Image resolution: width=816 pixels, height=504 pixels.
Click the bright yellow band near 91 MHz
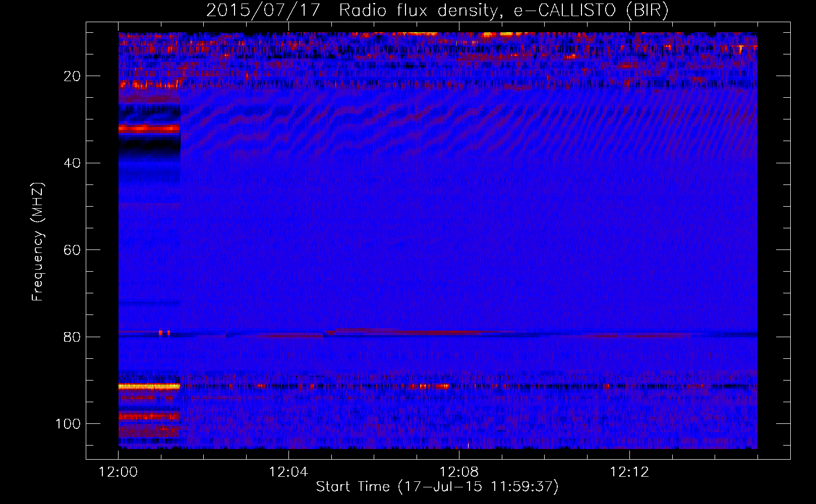click(149, 386)
